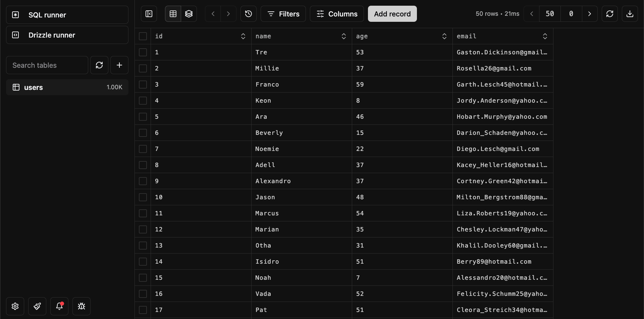Click the bug report icon
The height and width of the screenshot is (319, 644).
pos(82,306)
